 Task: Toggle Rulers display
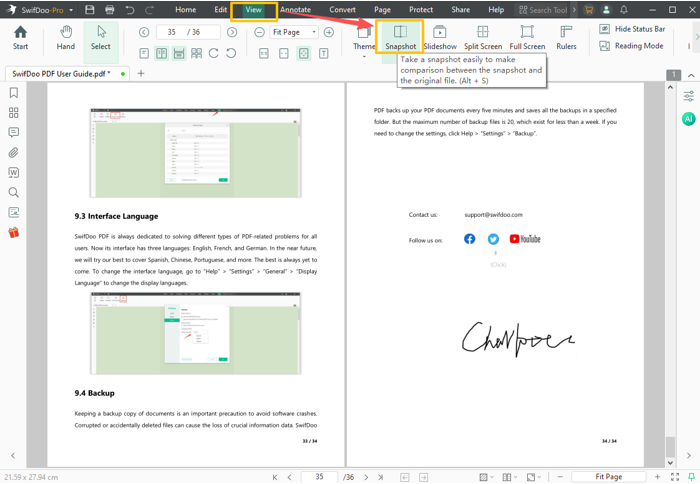coord(566,38)
